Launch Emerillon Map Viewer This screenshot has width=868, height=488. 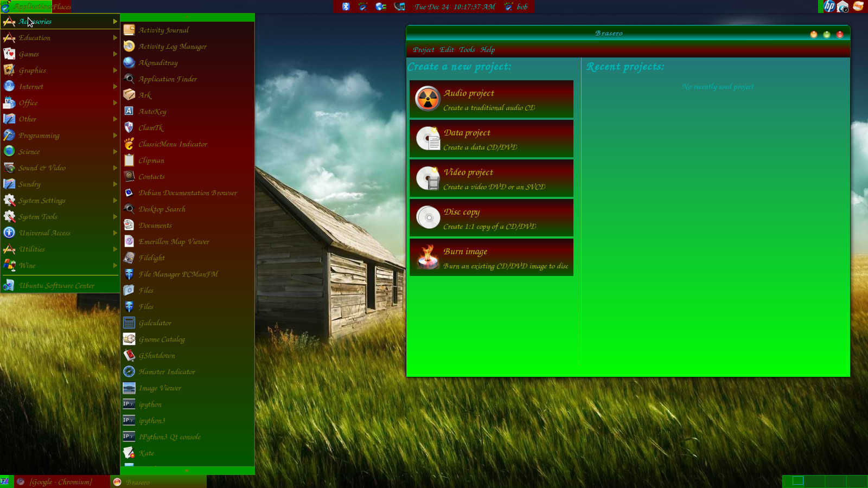(187, 241)
